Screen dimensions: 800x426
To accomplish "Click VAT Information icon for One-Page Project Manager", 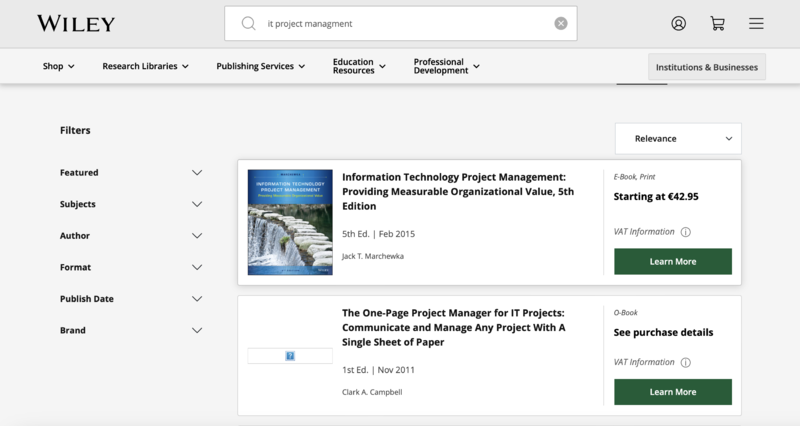I will [x=685, y=362].
